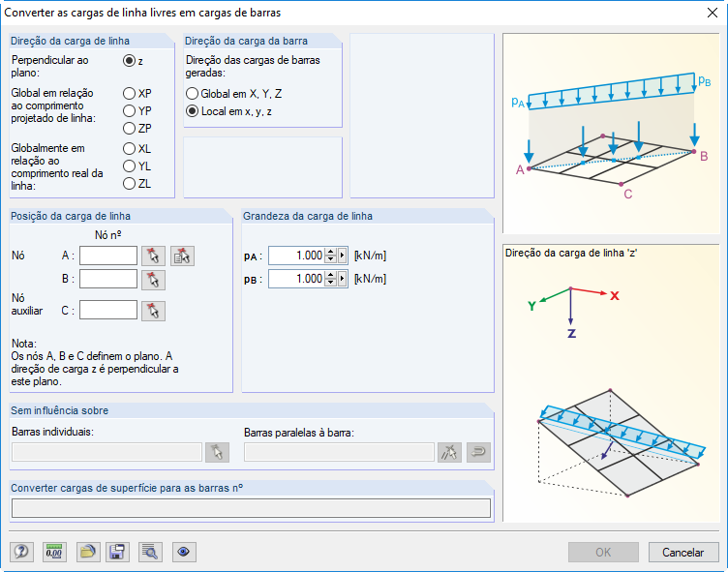Select the ZL line load direction
Image resolution: width=728 pixels, height=572 pixels.
[129, 184]
